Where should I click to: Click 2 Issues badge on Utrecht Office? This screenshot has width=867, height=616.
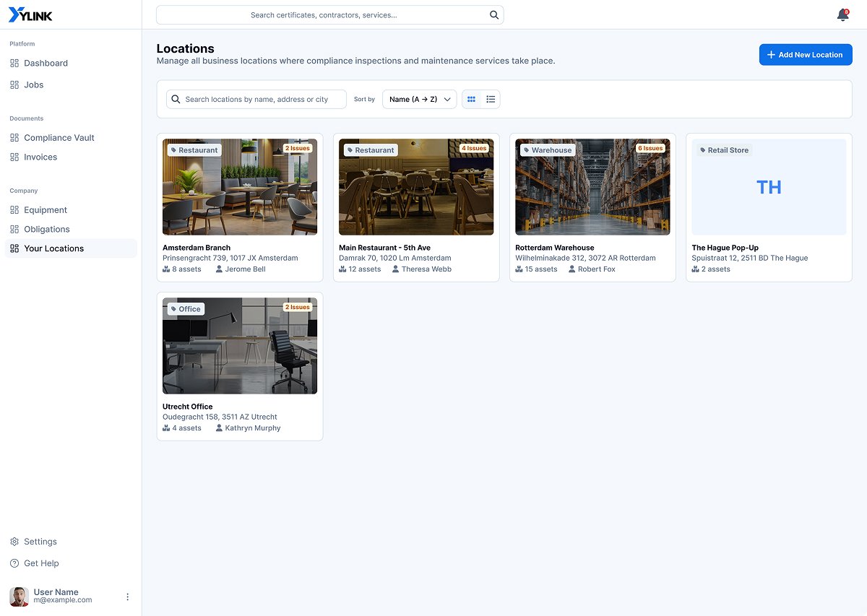tap(298, 307)
